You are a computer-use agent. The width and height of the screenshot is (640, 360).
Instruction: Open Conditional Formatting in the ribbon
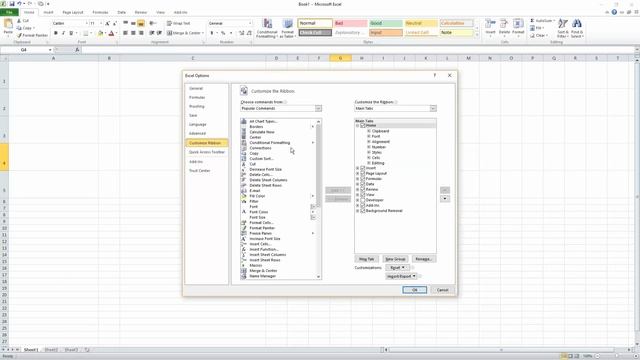[267, 28]
